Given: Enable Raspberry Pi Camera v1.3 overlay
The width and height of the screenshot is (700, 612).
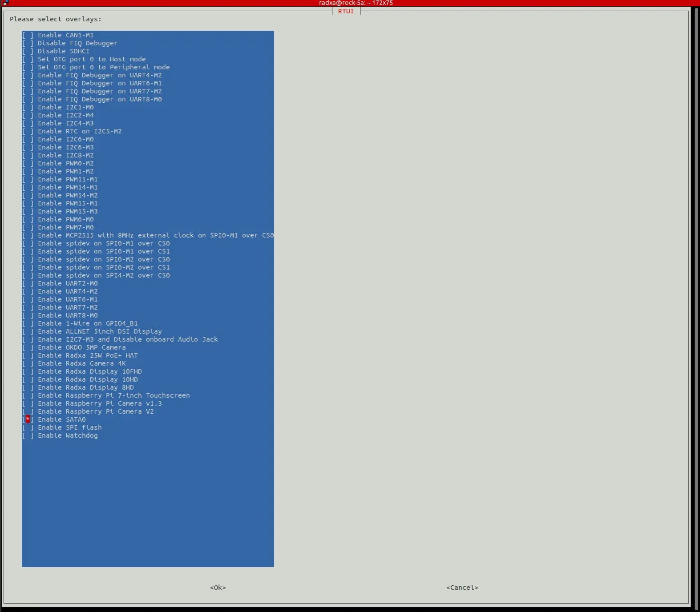Looking at the screenshot, I should pyautogui.click(x=28, y=403).
